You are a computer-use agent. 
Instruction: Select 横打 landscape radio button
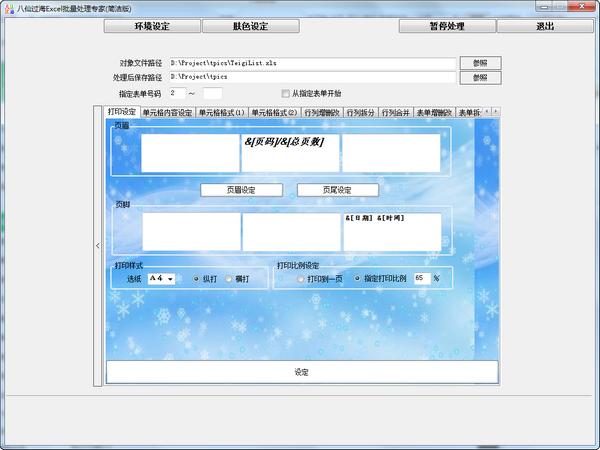coord(228,279)
